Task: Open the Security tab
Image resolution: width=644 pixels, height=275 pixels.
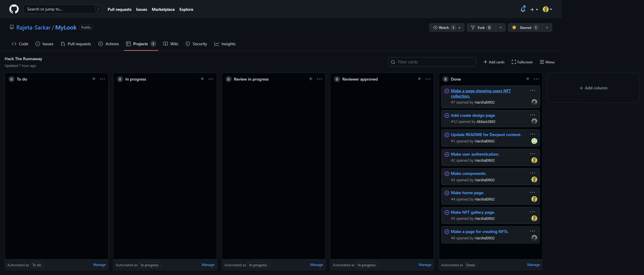Action: [196, 44]
